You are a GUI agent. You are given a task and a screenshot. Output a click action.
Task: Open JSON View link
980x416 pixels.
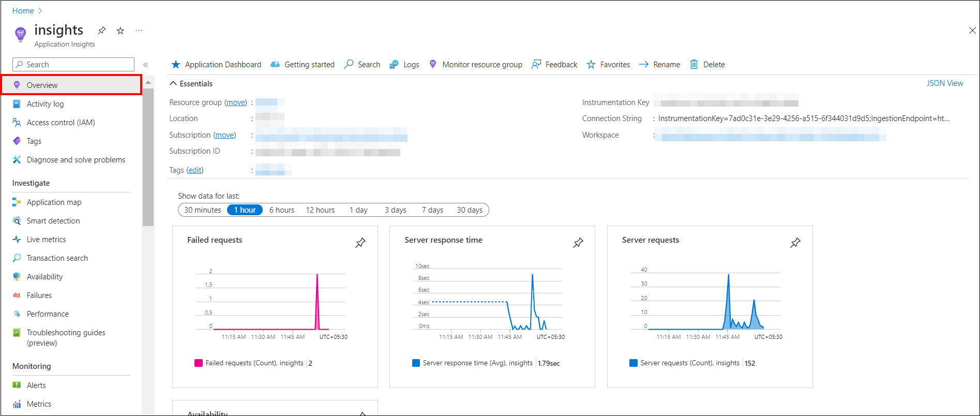click(x=945, y=83)
